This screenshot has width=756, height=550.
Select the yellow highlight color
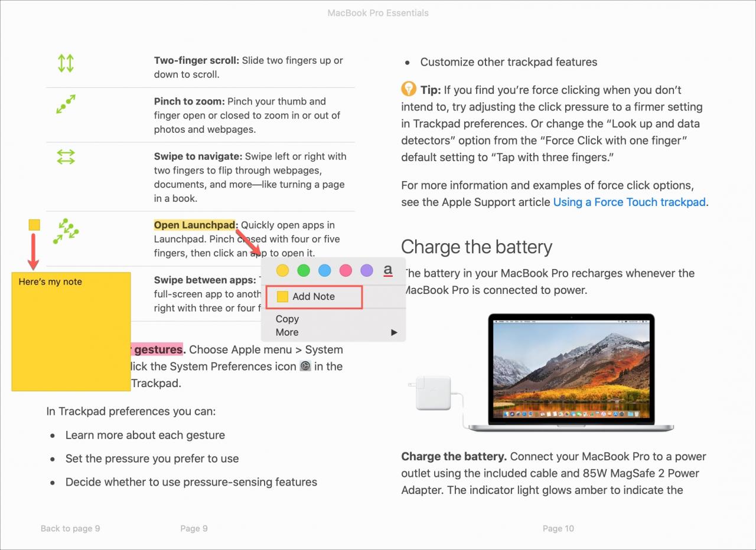[282, 270]
